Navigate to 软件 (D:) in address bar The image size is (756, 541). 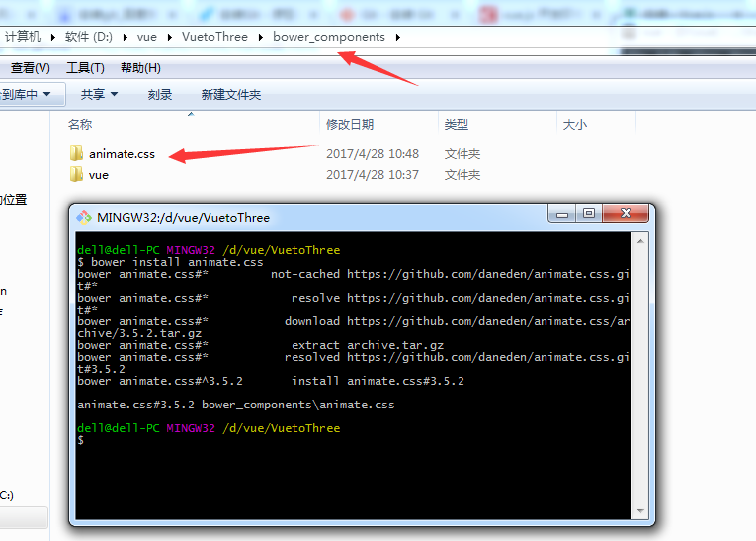pyautogui.click(x=89, y=37)
